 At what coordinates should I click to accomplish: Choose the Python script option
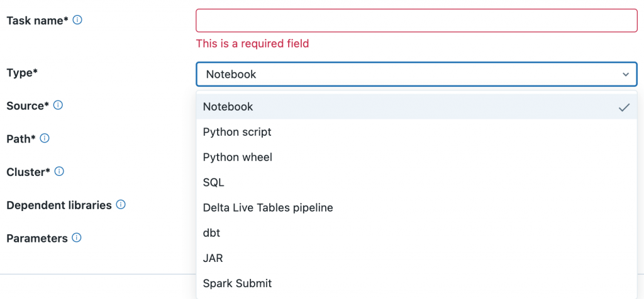(237, 132)
